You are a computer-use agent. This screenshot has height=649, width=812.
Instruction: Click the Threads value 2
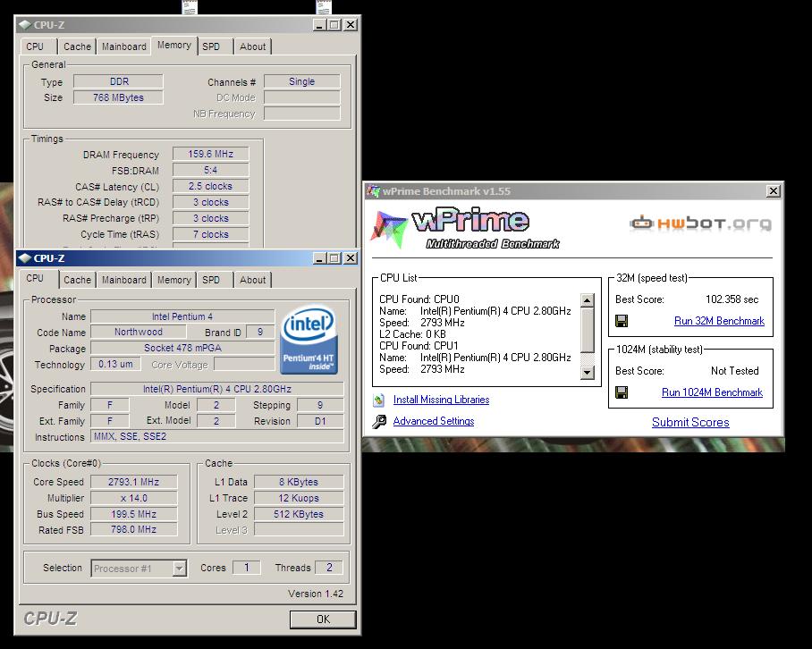coord(329,568)
